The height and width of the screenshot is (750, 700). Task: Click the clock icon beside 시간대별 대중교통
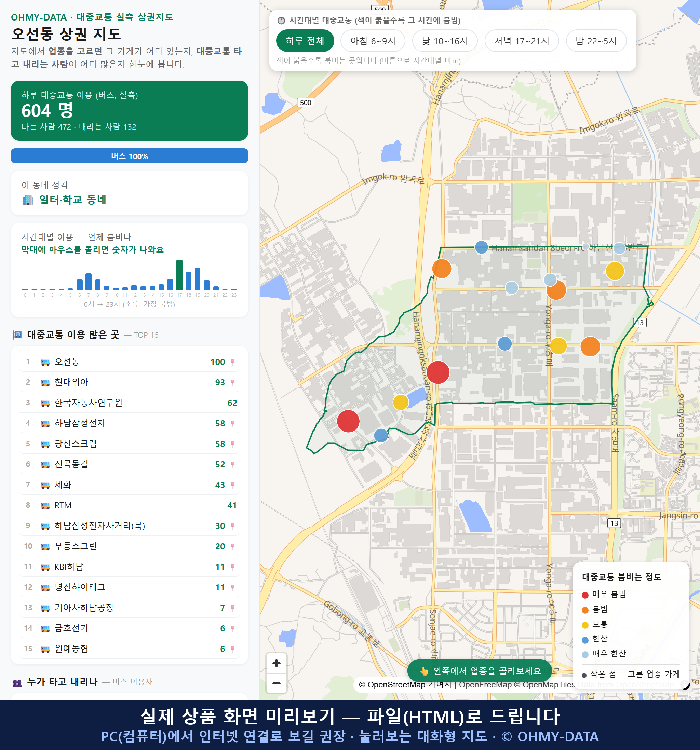[281, 21]
